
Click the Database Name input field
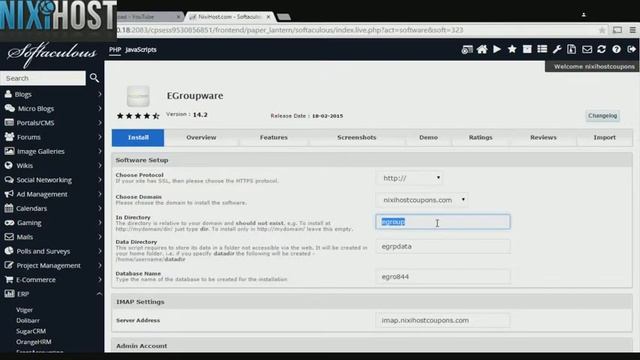pyautogui.click(x=443, y=277)
